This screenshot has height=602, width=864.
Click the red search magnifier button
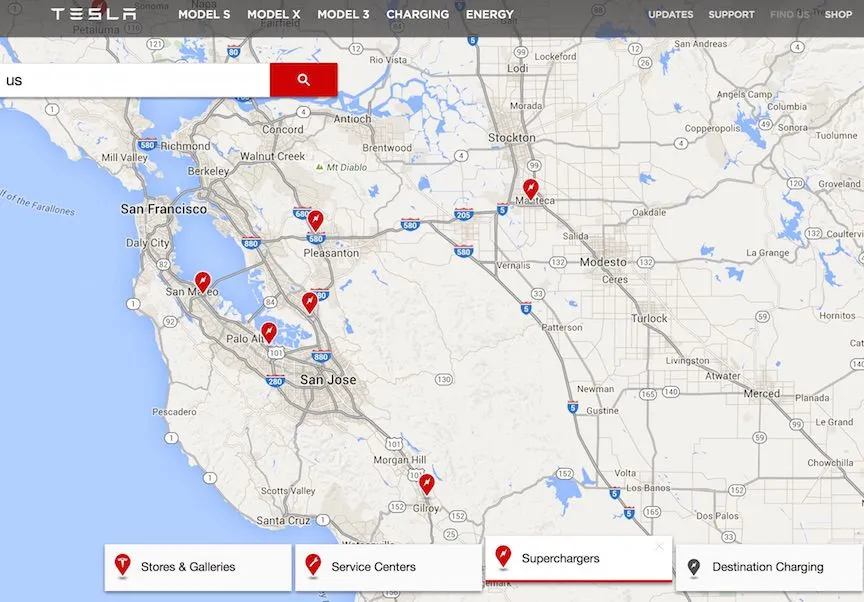pyautogui.click(x=303, y=80)
